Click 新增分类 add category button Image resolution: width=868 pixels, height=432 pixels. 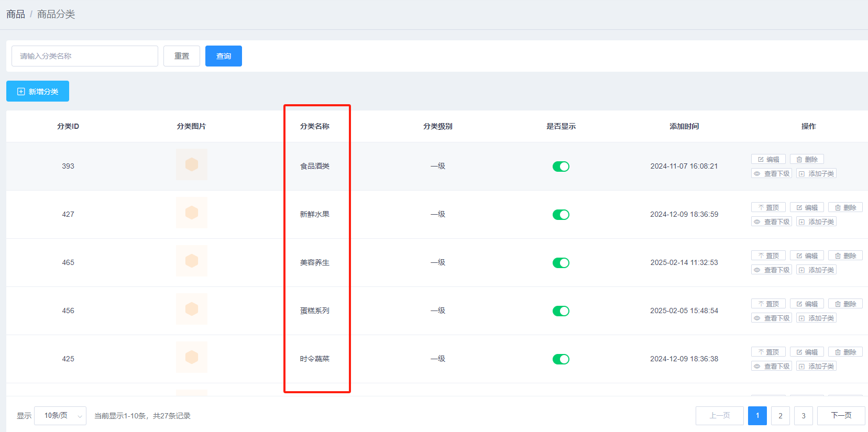click(x=38, y=91)
